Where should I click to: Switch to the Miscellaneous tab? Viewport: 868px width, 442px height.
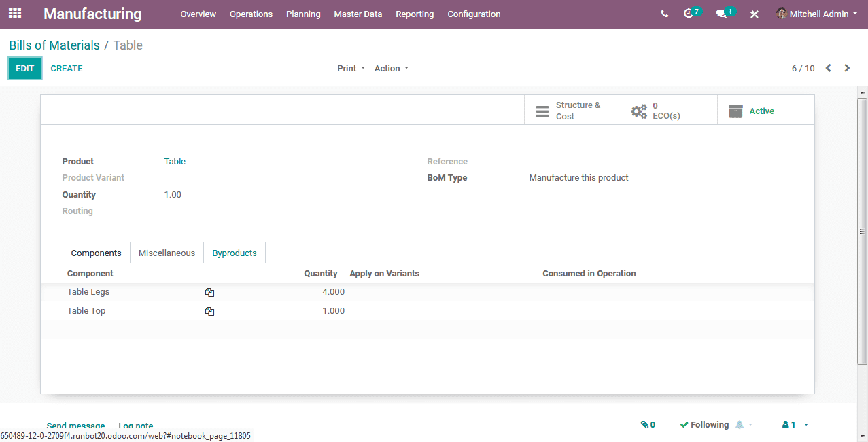click(167, 253)
